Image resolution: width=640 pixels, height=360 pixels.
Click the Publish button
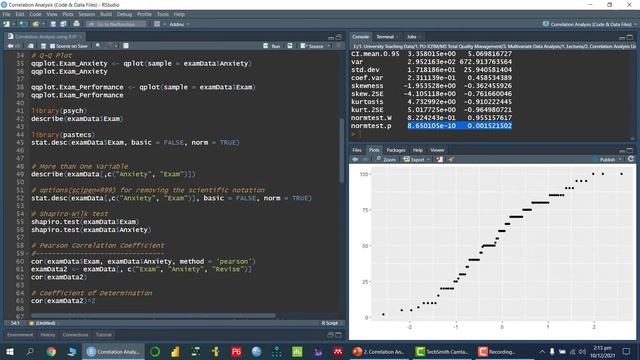(604, 160)
